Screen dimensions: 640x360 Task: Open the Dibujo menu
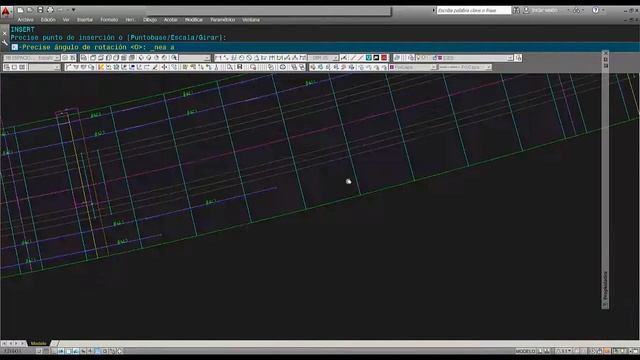coord(150,20)
